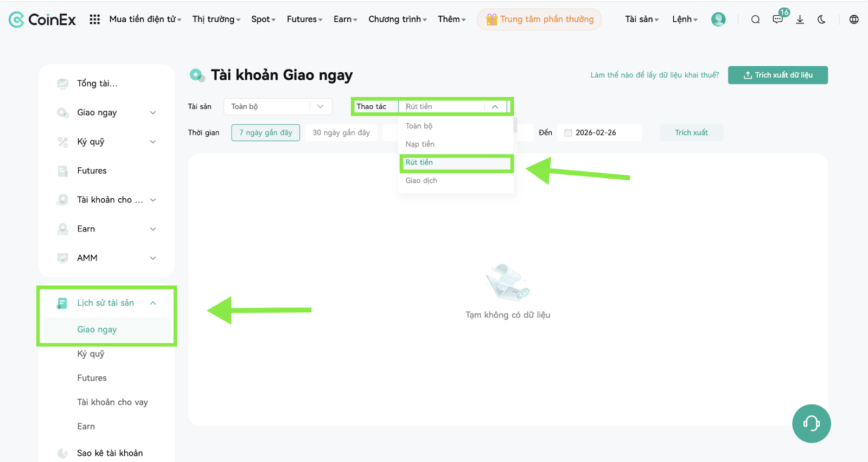Click the Trích xuất dữ liệu button
The image size is (868, 462).
click(778, 75)
